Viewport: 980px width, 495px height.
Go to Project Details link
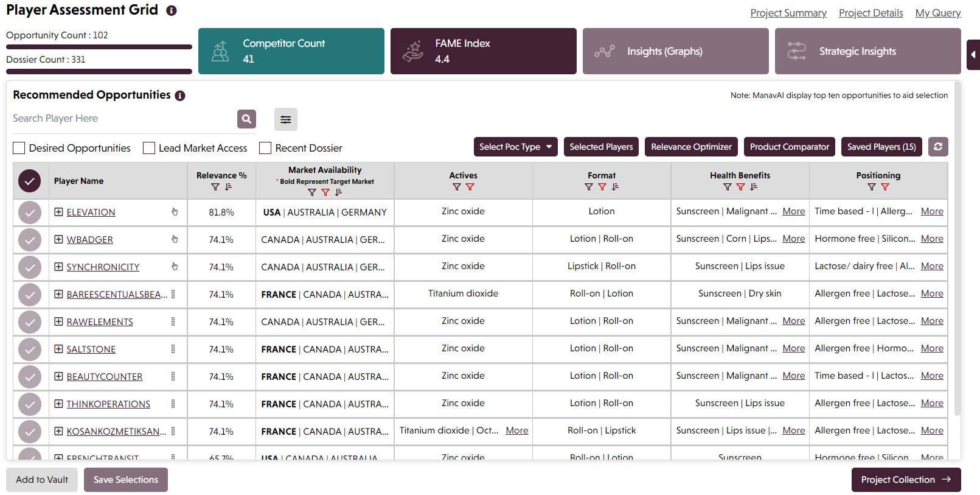tap(871, 13)
